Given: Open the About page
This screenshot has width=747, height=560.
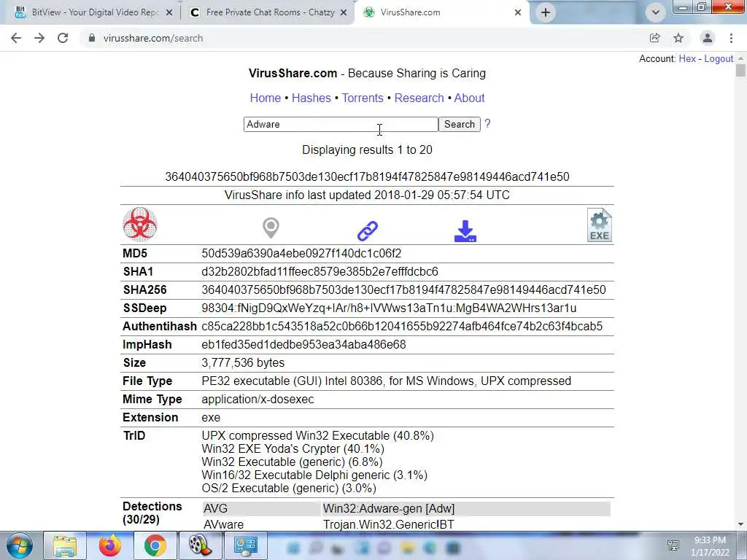Looking at the screenshot, I should [469, 98].
